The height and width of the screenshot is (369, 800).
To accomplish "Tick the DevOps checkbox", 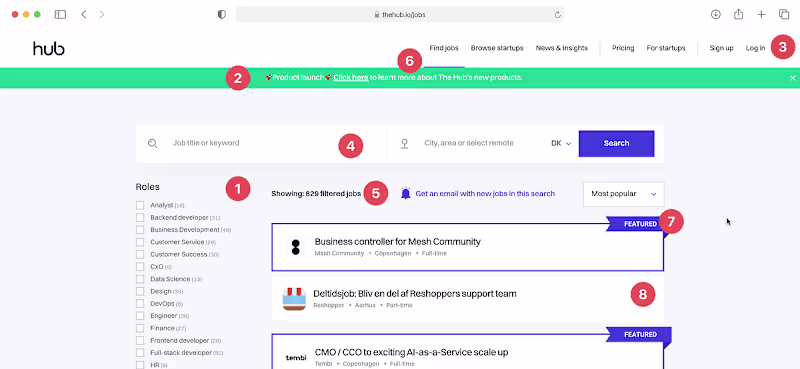I will [x=140, y=304].
